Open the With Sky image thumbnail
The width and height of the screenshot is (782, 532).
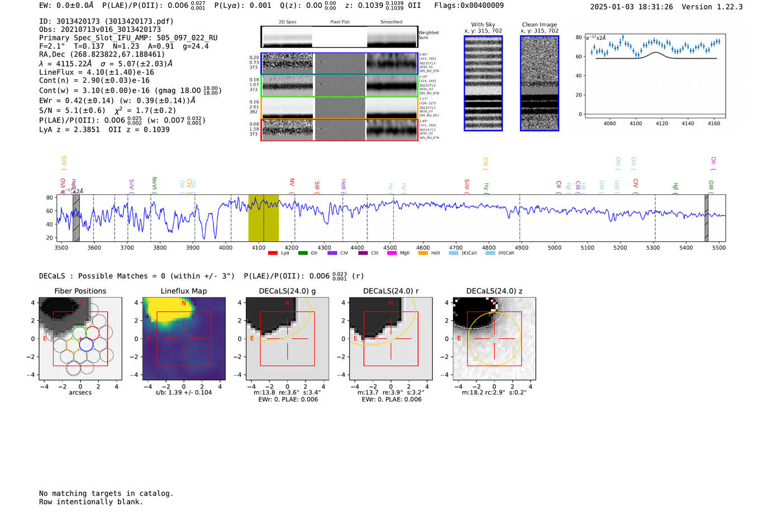coord(483,83)
